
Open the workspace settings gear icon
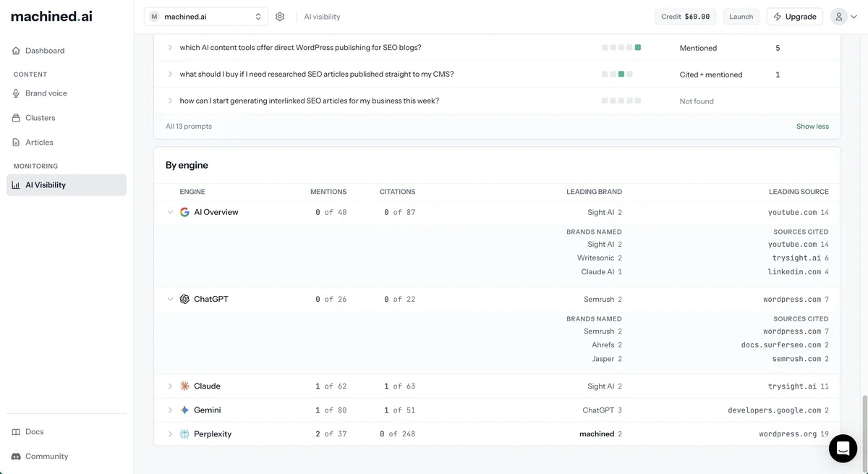pyautogui.click(x=280, y=17)
